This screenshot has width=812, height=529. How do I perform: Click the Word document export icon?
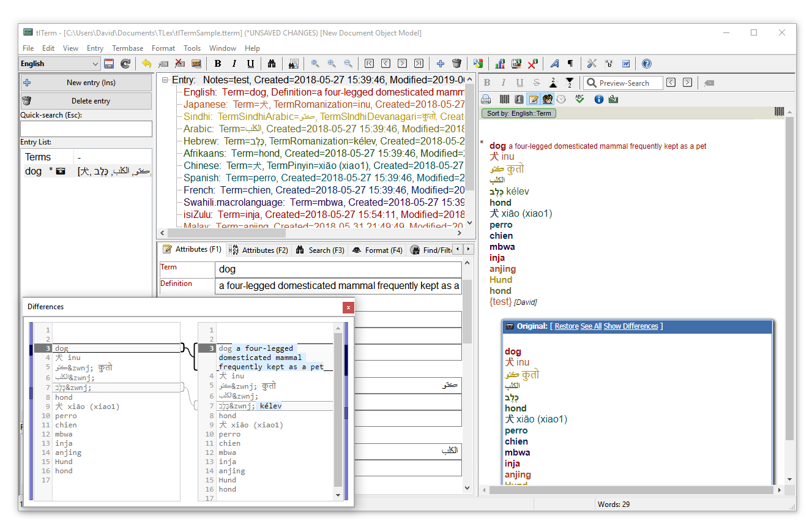625,64
